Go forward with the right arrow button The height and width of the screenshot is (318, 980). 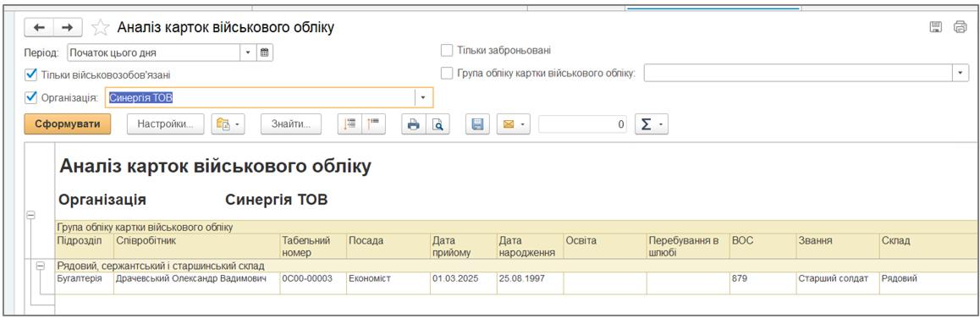coord(68,28)
